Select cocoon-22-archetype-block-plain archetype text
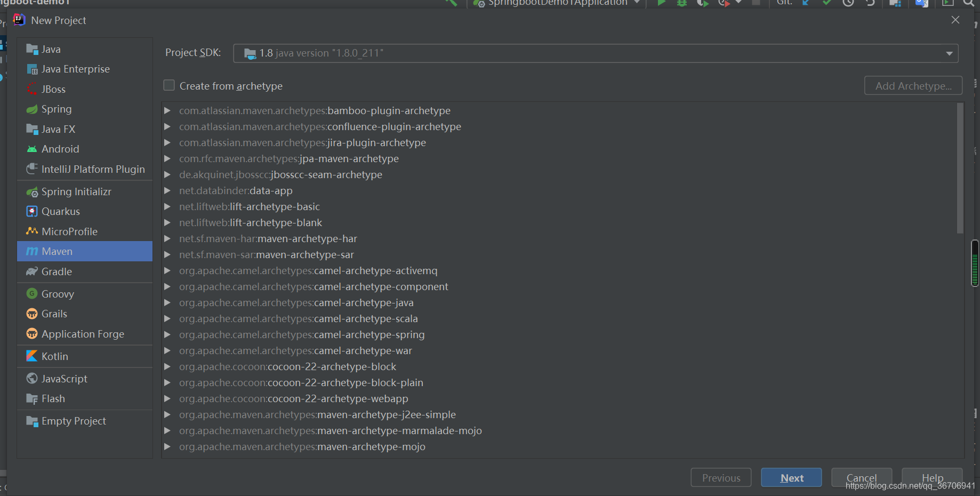 click(346, 383)
